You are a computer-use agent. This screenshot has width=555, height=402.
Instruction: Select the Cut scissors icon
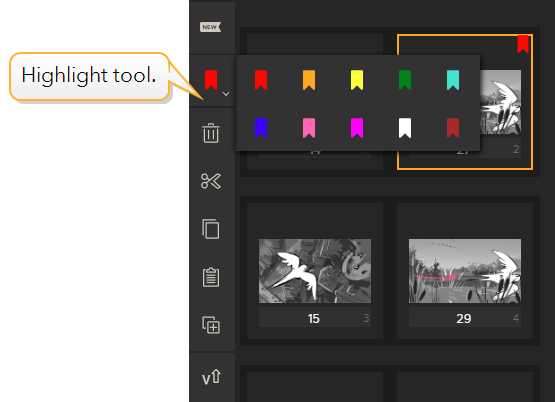[211, 181]
